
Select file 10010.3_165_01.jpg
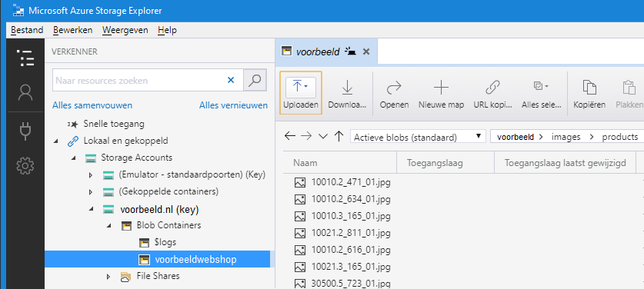(351, 216)
